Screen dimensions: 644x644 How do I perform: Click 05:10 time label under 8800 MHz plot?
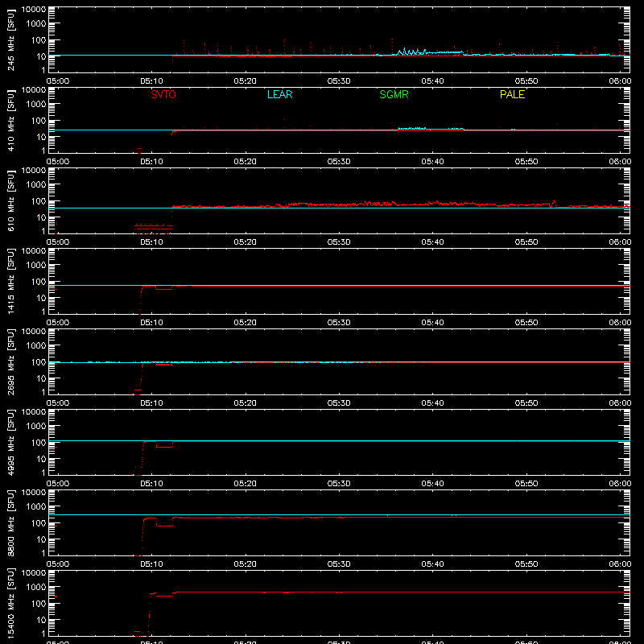[x=151, y=564]
